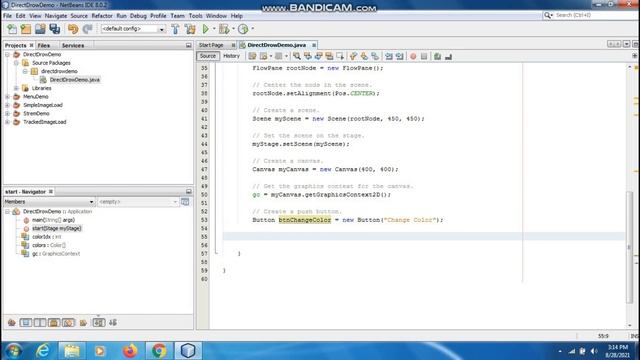Open Google Chrome from the taskbar
Image resolution: width=640 pixels, height=360 pixels.
click(x=159, y=351)
